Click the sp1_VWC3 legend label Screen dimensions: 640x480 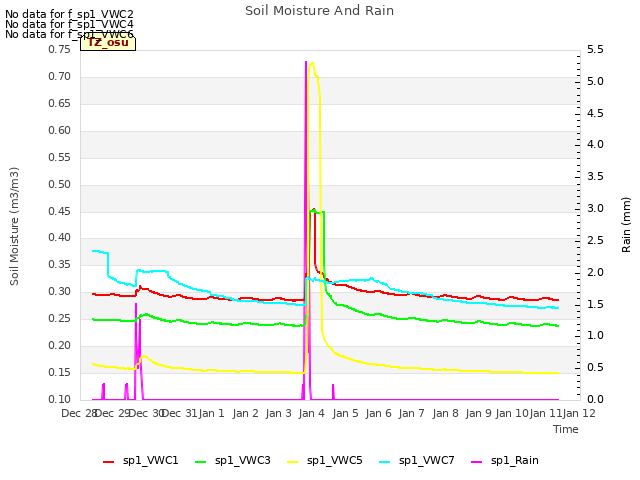242,460
